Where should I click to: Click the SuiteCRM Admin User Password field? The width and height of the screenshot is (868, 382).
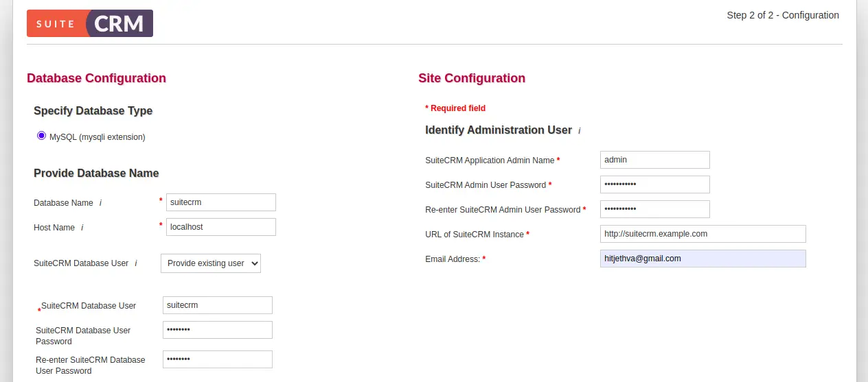[655, 184]
